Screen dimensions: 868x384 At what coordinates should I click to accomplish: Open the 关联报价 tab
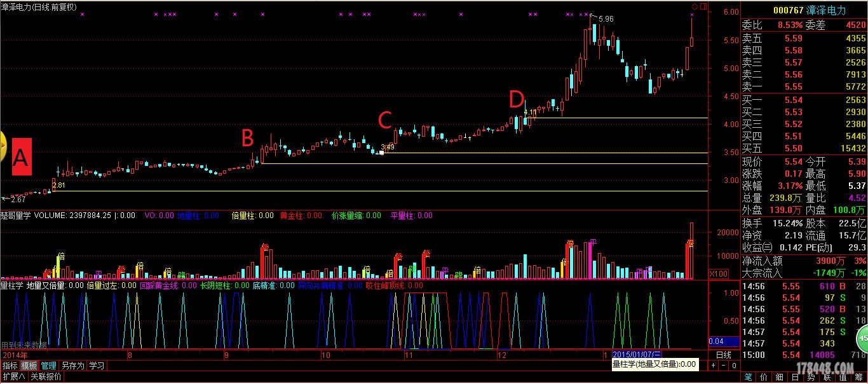click(46, 376)
